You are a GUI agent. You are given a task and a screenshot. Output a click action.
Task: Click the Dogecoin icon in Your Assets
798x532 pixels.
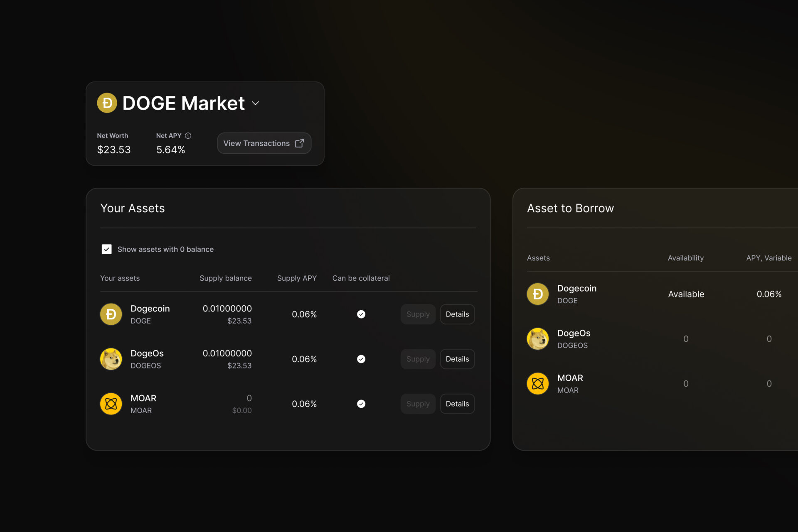[x=111, y=314]
